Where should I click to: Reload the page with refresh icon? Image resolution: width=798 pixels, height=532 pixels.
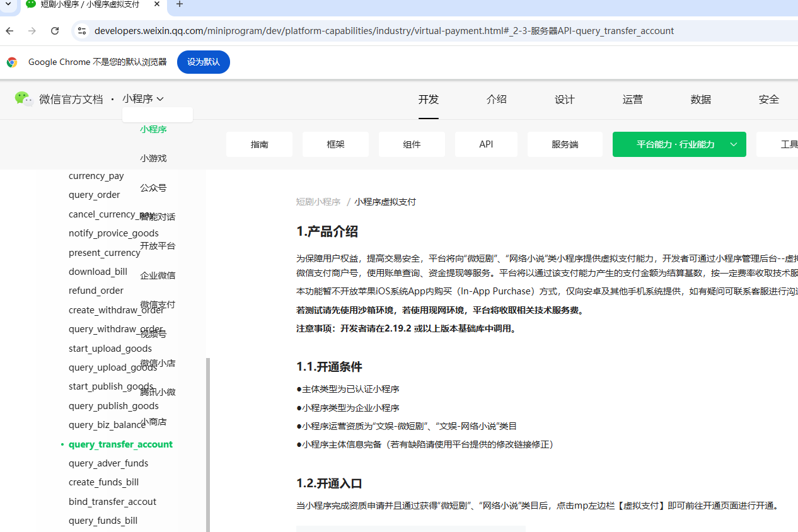55,31
